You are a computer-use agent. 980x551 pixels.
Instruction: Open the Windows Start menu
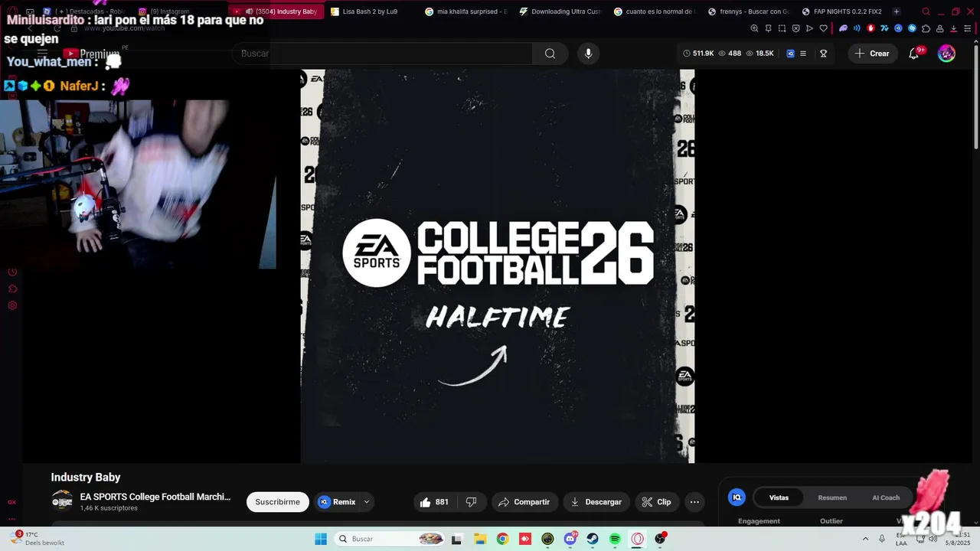click(x=321, y=539)
